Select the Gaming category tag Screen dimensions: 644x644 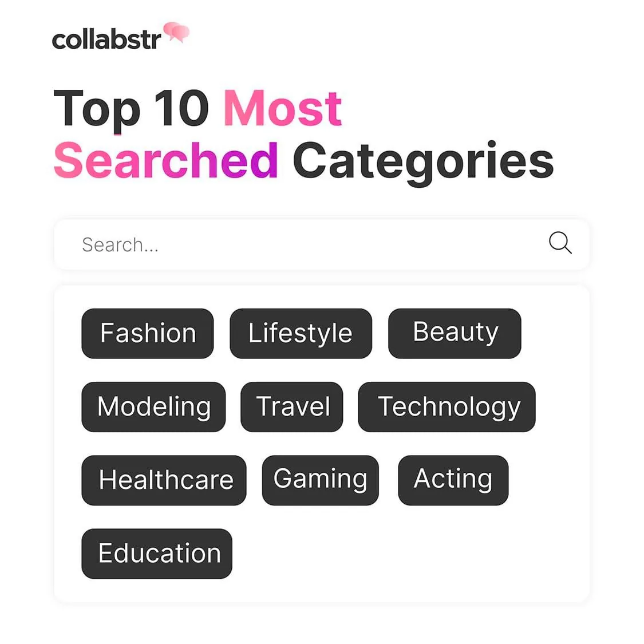[x=321, y=480]
